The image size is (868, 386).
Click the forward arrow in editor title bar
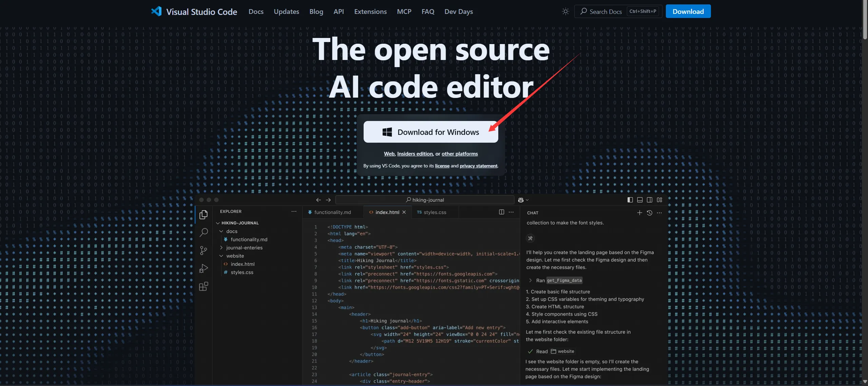[328, 200]
